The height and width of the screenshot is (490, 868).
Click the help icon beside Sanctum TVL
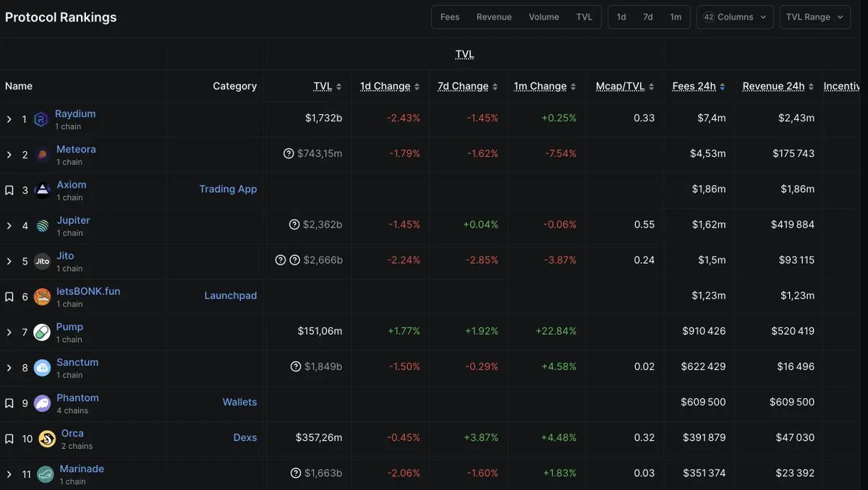[296, 366]
